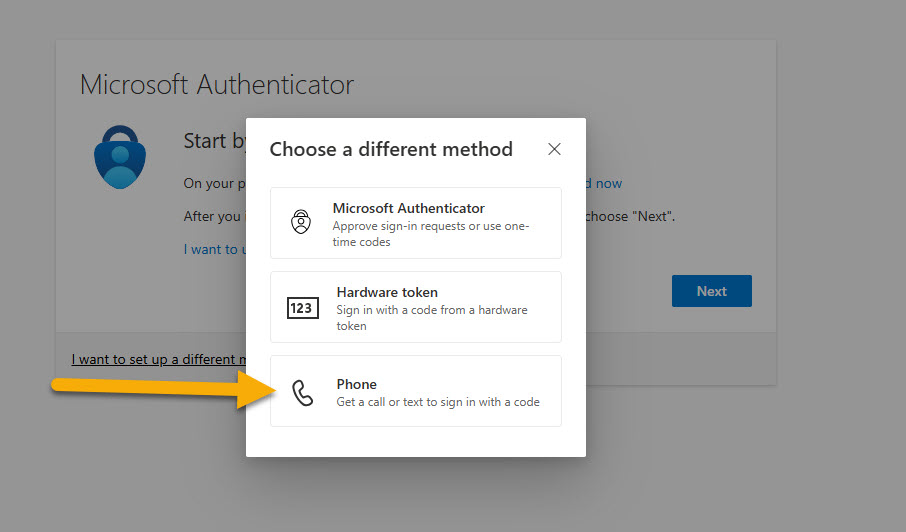
Task: Close the Choose a different method dialog
Action: 554,149
